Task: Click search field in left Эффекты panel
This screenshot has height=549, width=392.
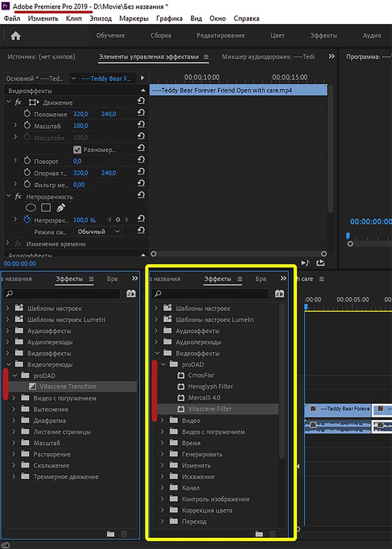Action: click(62, 294)
